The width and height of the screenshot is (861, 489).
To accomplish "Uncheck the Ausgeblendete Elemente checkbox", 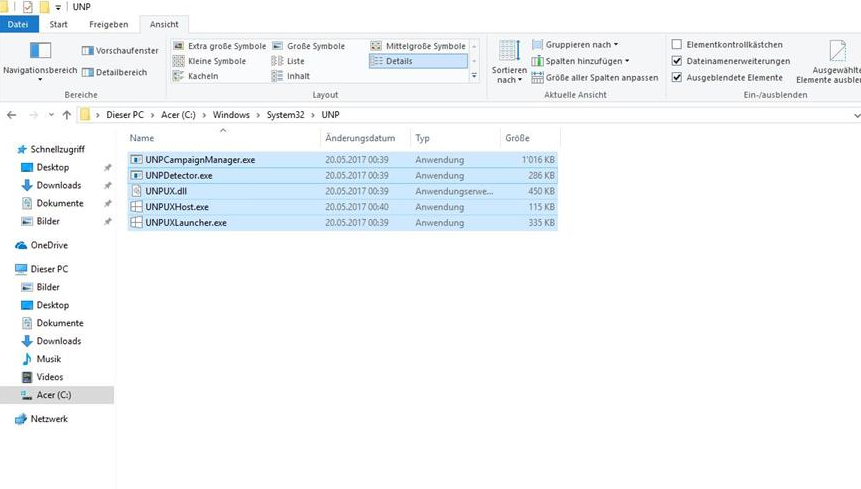I will pyautogui.click(x=677, y=77).
